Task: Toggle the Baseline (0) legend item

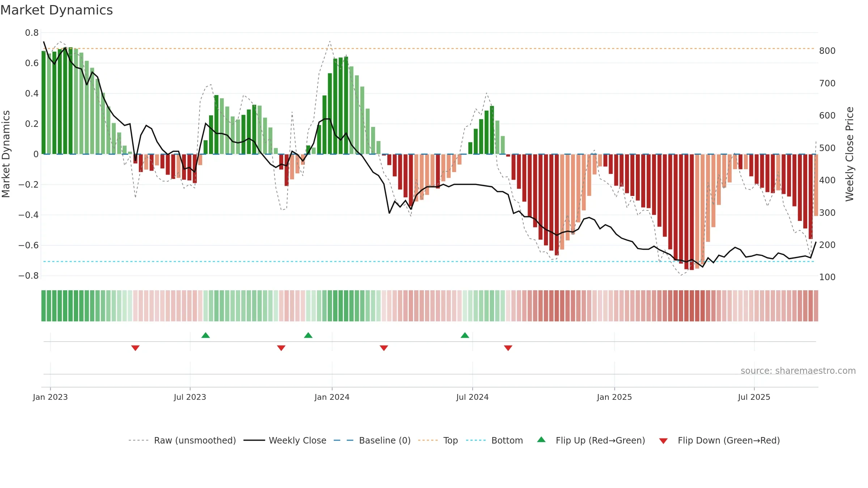Action: tap(372, 440)
